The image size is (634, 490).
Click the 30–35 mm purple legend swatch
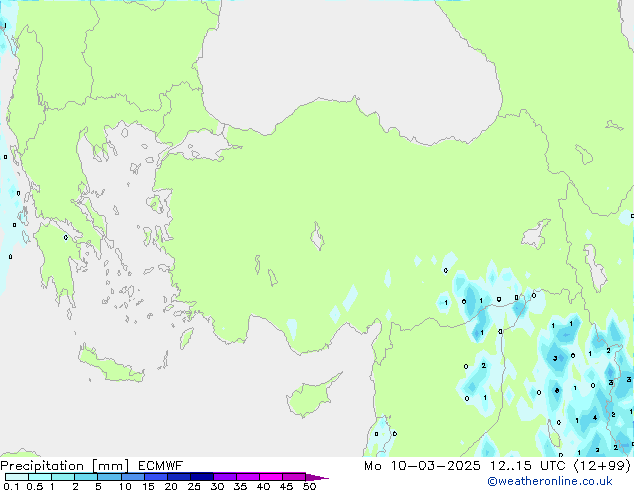(x=225, y=477)
